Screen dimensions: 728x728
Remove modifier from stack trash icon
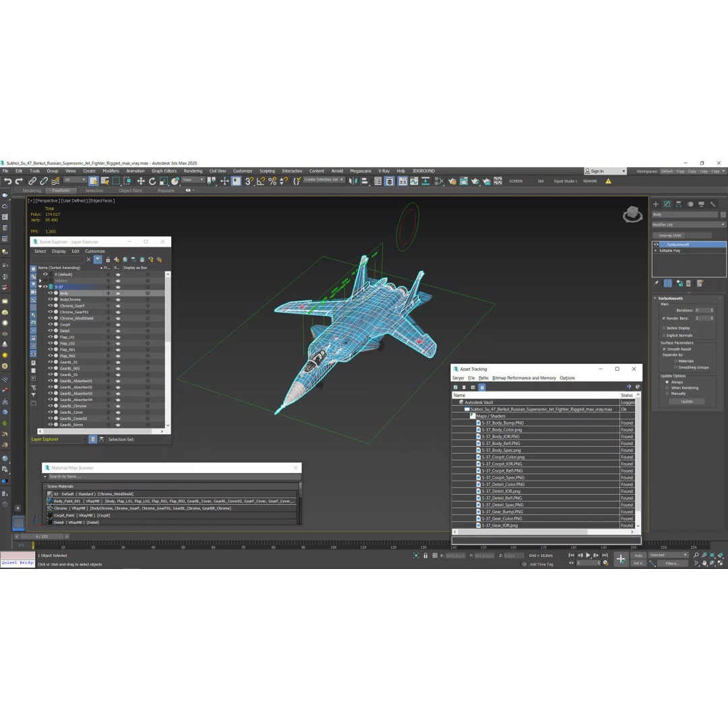click(x=688, y=283)
